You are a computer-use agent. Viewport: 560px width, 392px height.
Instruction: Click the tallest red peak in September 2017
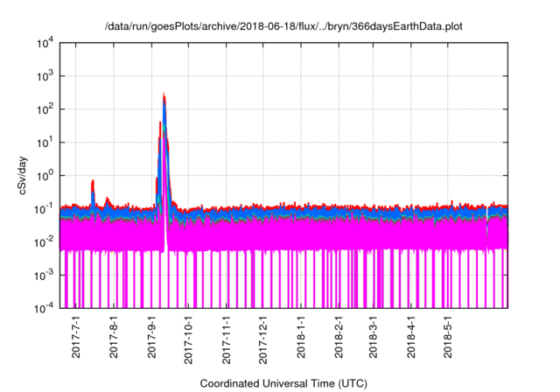[164, 95]
